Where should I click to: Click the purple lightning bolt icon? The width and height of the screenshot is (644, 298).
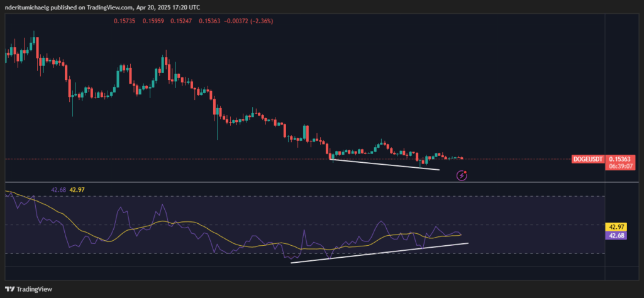[462, 174]
